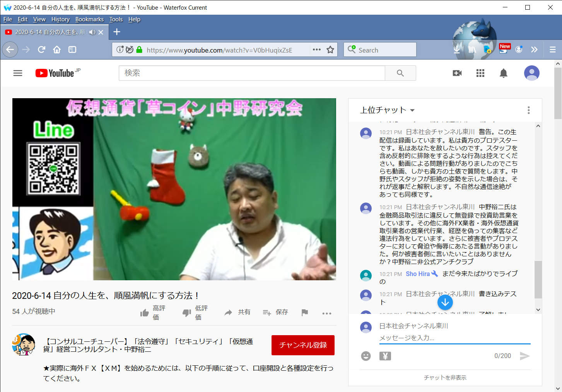Report video using the flag icon
The height and width of the screenshot is (392, 562).
[305, 312]
